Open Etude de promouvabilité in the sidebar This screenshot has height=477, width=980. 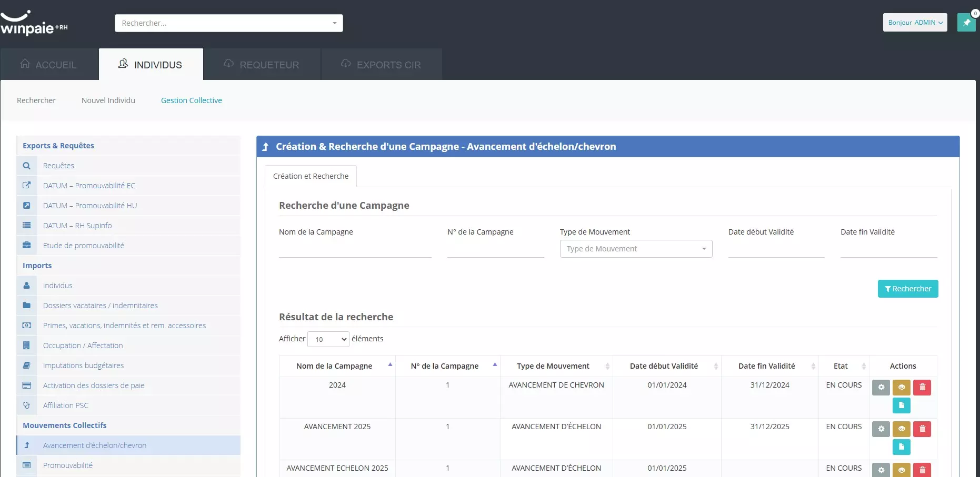(128, 246)
